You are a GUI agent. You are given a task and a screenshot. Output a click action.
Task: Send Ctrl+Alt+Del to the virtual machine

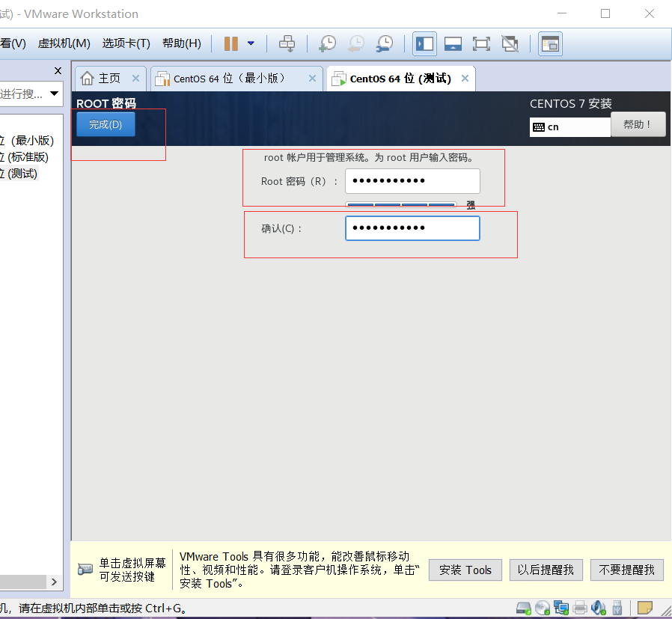coord(287,43)
